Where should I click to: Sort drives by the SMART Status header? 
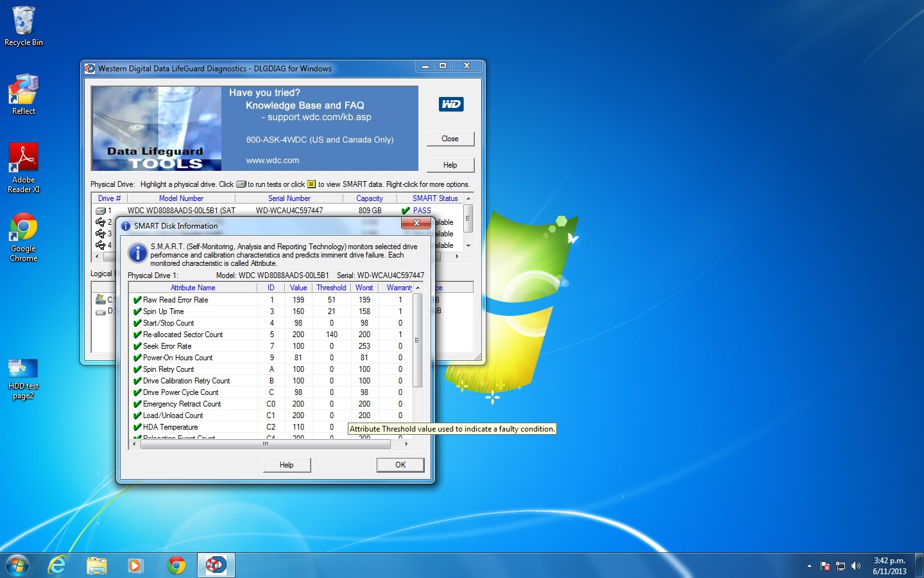pyautogui.click(x=435, y=198)
